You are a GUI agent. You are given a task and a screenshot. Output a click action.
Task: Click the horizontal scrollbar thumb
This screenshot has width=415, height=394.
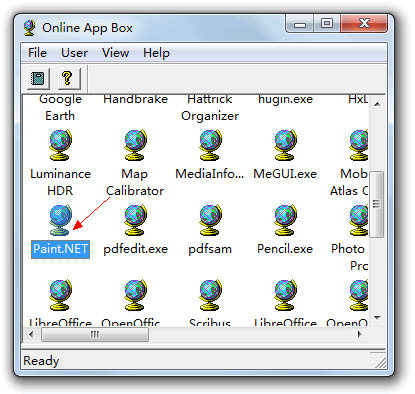[x=95, y=334]
